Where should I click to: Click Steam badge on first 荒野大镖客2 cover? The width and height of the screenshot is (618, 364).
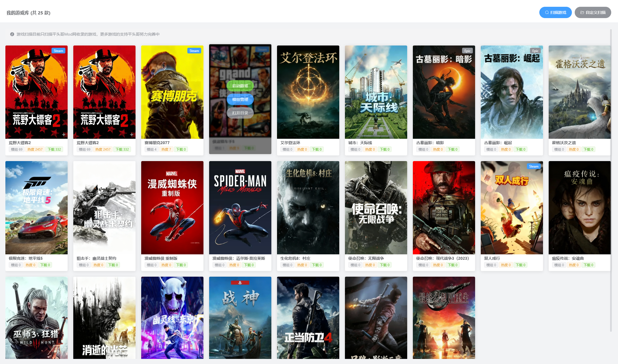[x=58, y=51]
